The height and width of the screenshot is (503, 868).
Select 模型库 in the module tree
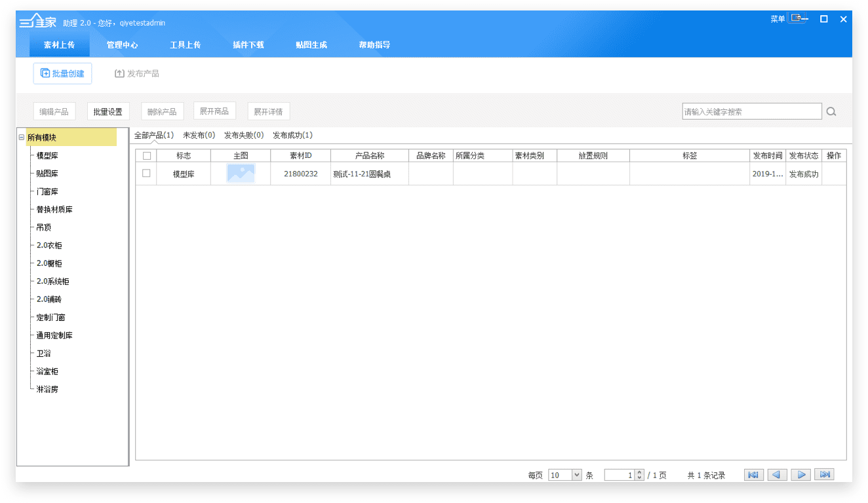point(47,156)
